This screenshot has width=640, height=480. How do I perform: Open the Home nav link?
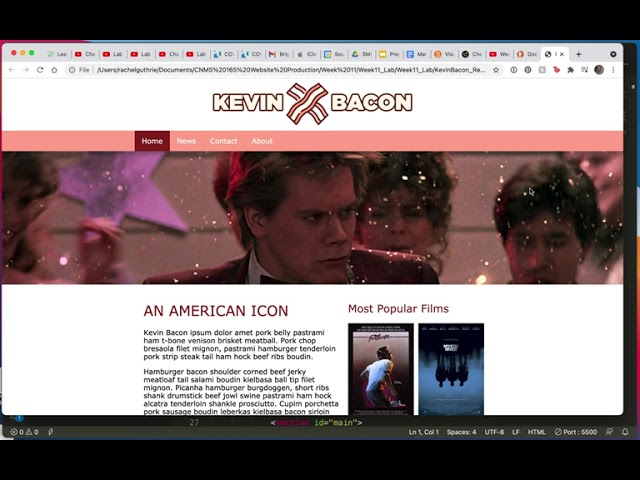[x=152, y=141]
